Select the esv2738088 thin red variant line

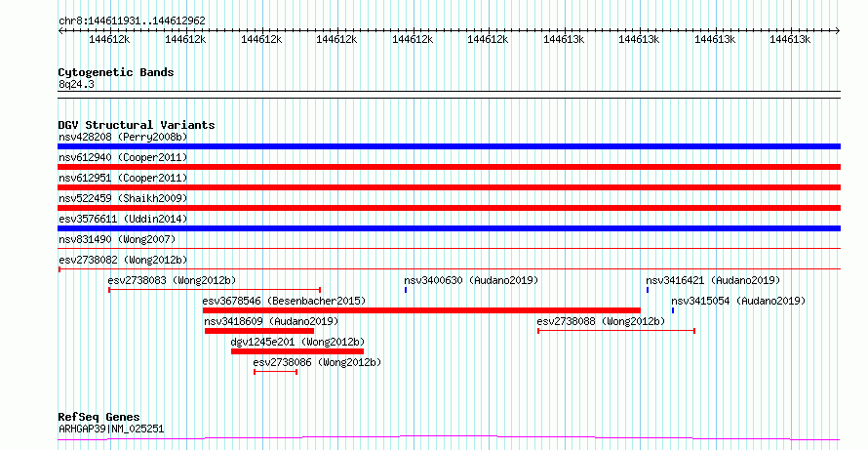pos(616,331)
